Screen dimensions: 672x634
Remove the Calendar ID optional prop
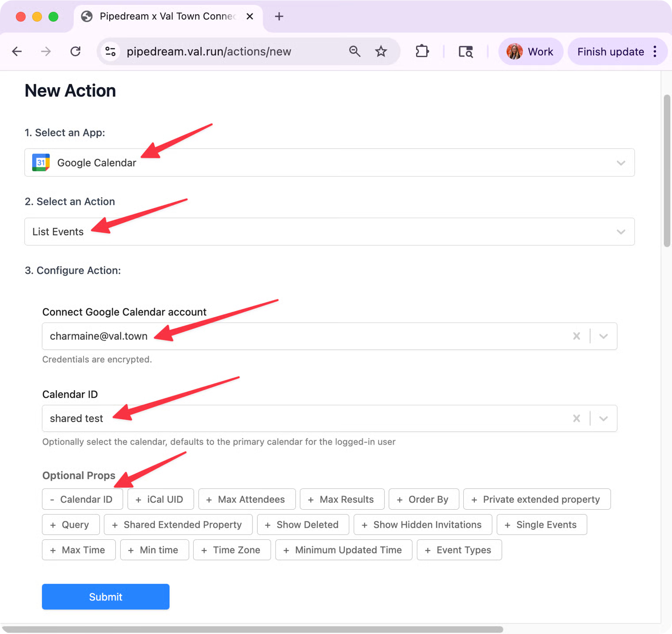[82, 500]
